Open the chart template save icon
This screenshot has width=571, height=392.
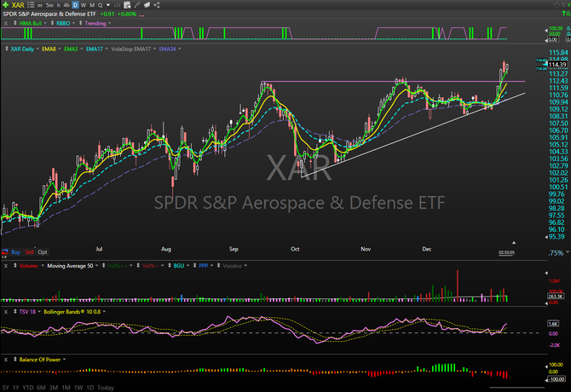[x=127, y=5]
